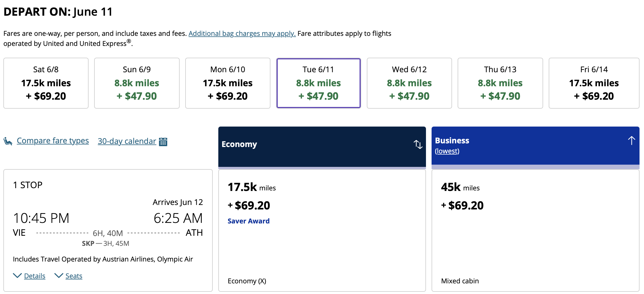Screen dimensions: 644x294
Task: Click the Business column header
Action: pyautogui.click(x=535, y=146)
